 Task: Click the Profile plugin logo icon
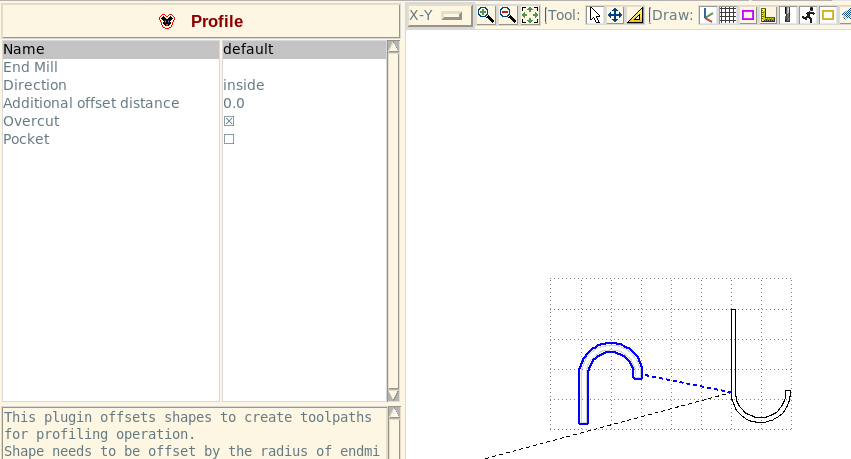coord(167,21)
